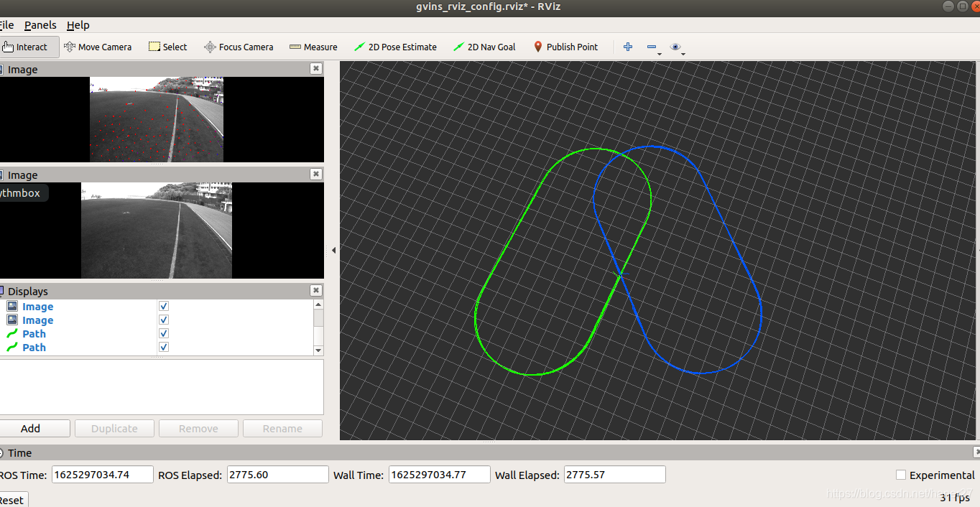Screen dimensions: 980x507
Task: Choose the Select tool
Action: [x=167, y=47]
